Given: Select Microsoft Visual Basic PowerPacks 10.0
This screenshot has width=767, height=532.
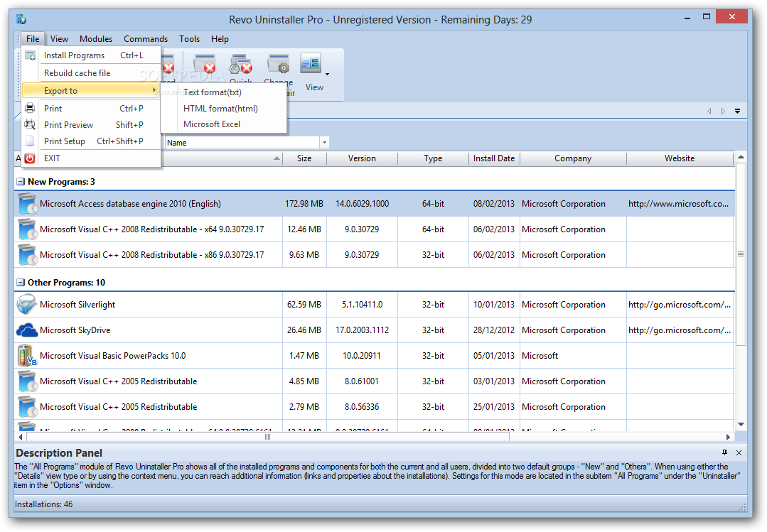Looking at the screenshot, I should 113,355.
